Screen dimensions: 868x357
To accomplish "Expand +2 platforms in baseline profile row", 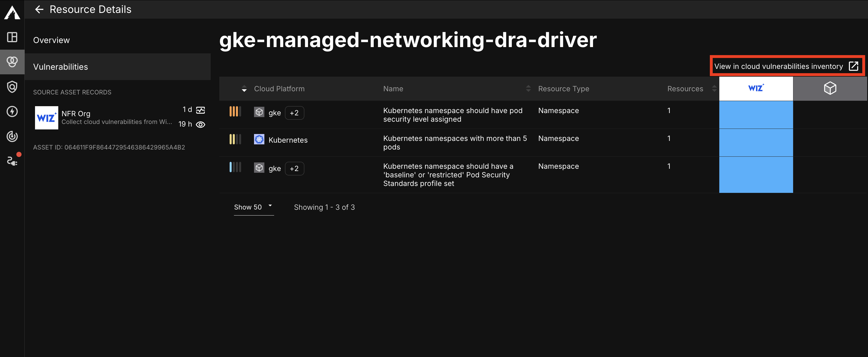I will tap(294, 168).
